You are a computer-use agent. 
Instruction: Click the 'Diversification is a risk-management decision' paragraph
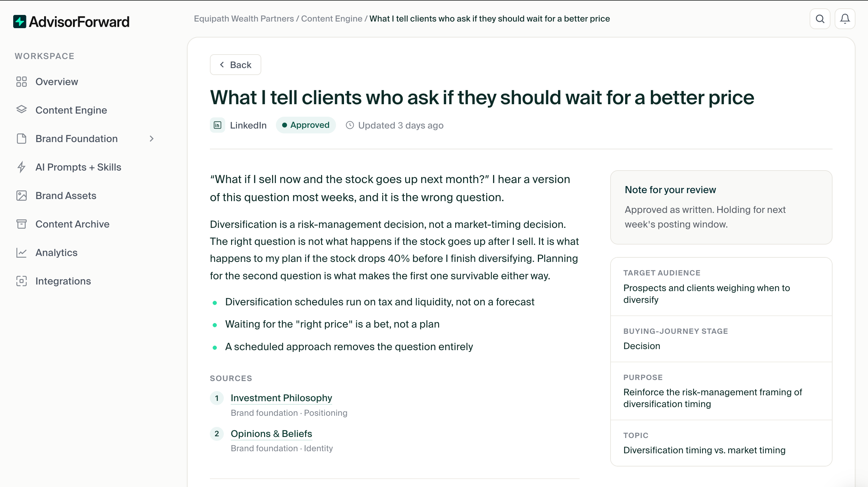394,250
